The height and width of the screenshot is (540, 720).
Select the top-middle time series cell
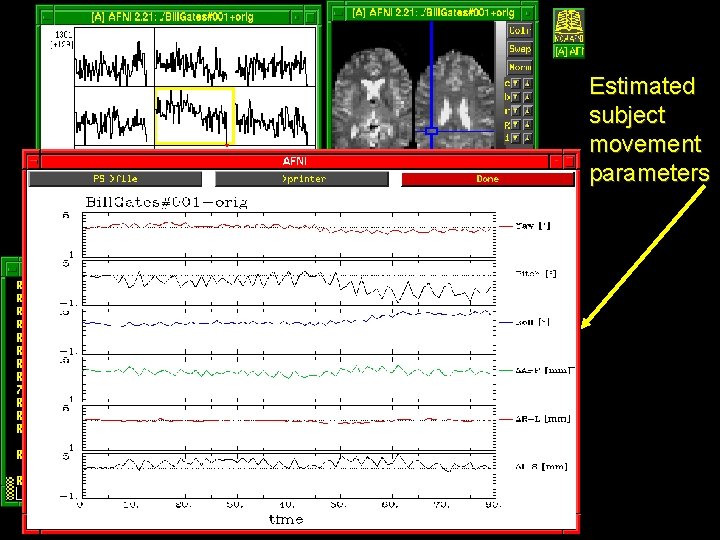[x=195, y=57]
